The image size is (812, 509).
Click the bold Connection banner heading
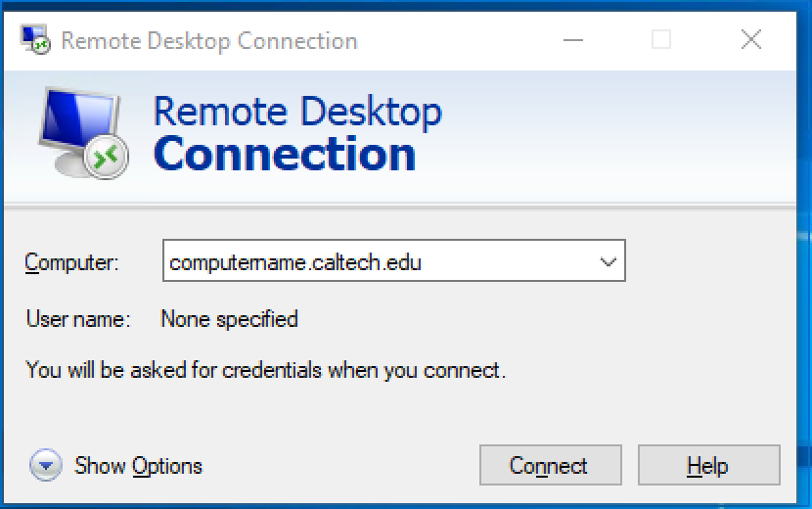285,155
